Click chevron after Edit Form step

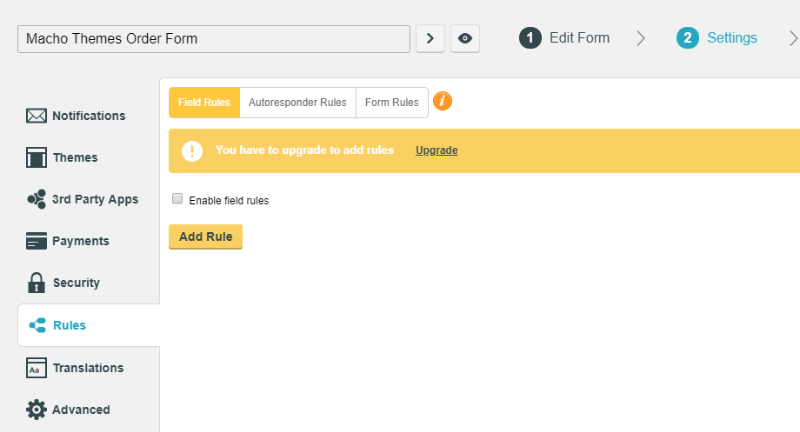pyautogui.click(x=641, y=38)
